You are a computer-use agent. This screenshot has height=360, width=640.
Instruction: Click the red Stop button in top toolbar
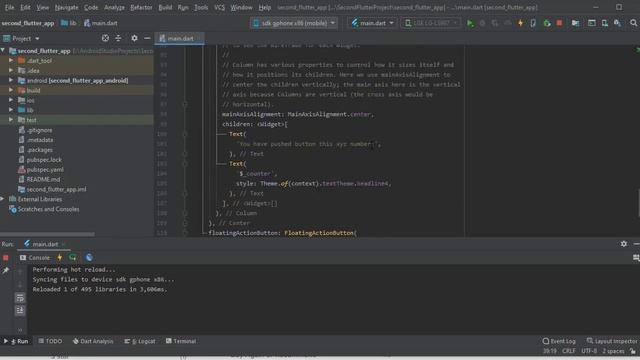pyautogui.click(x=559, y=23)
